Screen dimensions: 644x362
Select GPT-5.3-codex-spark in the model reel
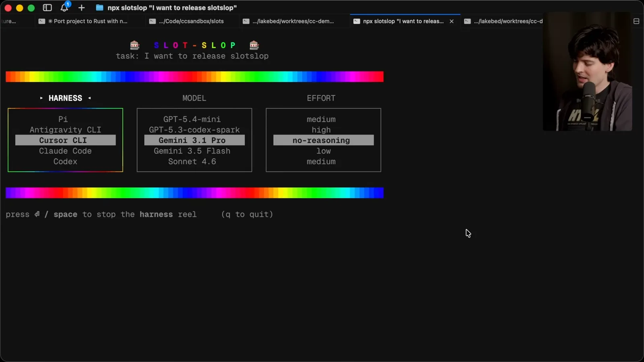tap(194, 130)
